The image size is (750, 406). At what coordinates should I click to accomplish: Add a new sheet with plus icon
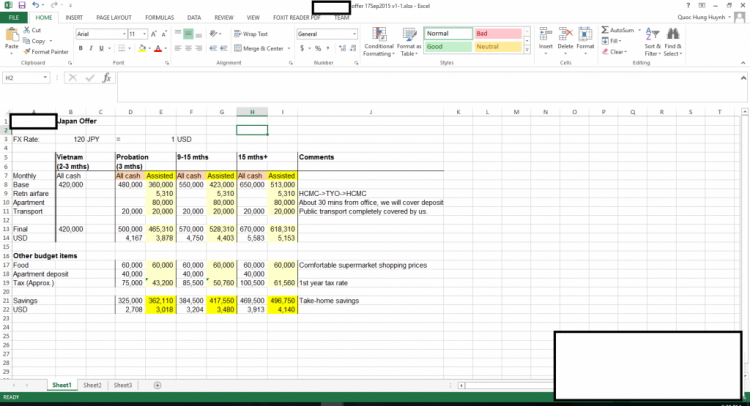coord(157,385)
